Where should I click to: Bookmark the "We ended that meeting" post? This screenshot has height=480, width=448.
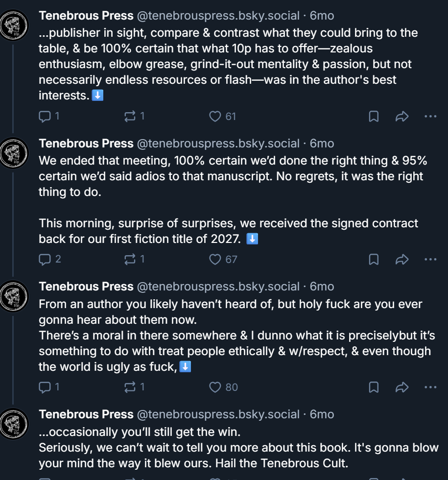pos(374,259)
